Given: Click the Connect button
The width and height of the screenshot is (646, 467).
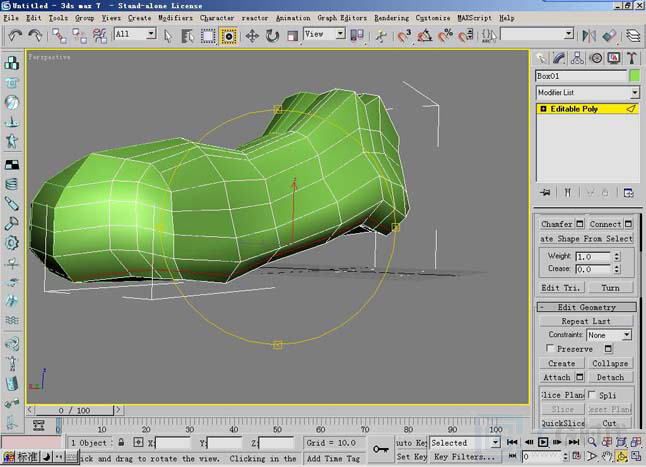Looking at the screenshot, I should click(605, 224).
